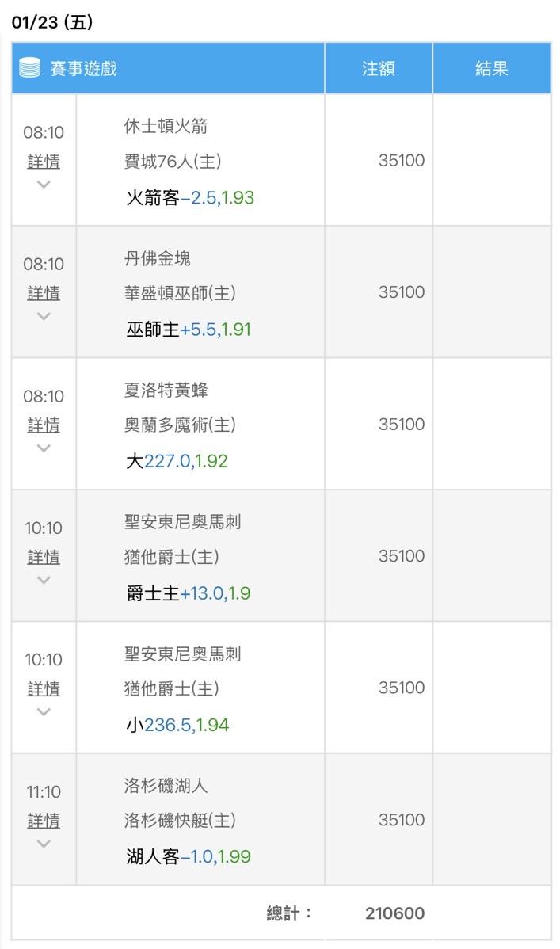
Task: Expand chevron under 丹佛金塊 08:10 row
Action: (44, 316)
